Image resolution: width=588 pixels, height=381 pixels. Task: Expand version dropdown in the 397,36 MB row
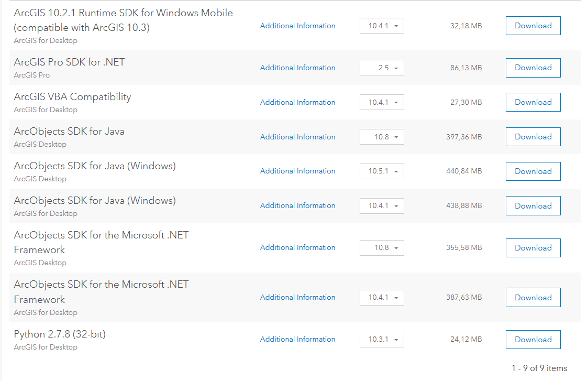[x=382, y=137]
